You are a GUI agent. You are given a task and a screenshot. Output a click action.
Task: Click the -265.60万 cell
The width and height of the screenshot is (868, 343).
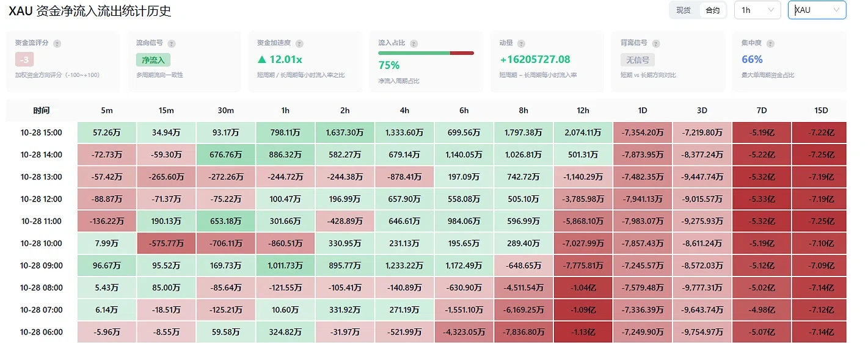point(166,177)
